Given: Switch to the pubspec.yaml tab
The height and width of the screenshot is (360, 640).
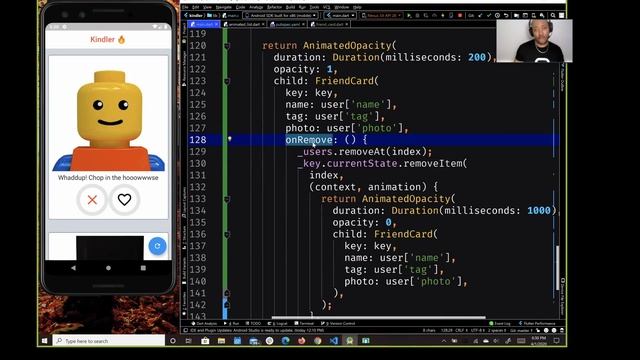Looking at the screenshot, I should point(287,24).
